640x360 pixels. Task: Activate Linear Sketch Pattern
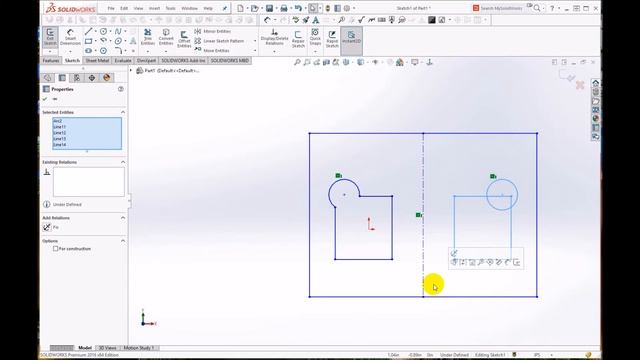click(x=220, y=41)
